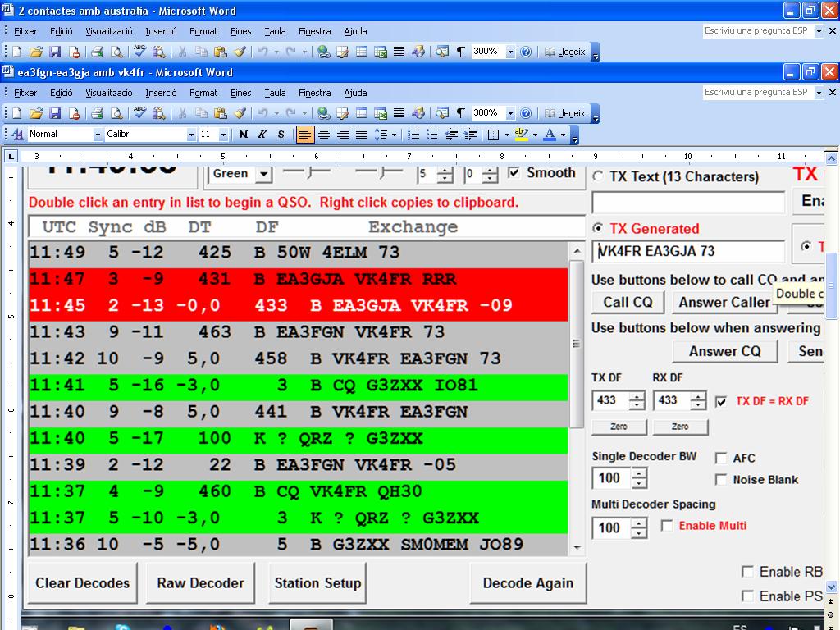Toggle the Smooth checkbox
Viewport: 840px width, 630px height.
tap(514, 172)
